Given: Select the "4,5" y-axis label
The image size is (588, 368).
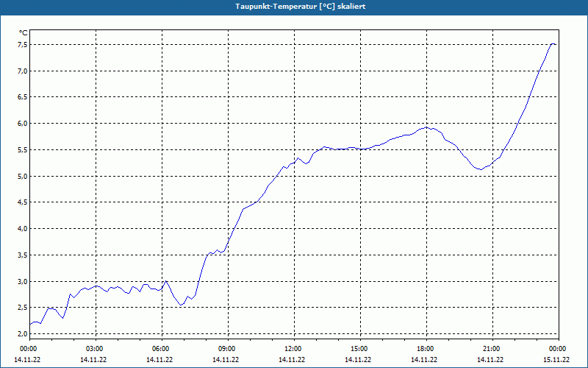Looking at the screenshot, I should click(x=23, y=202).
